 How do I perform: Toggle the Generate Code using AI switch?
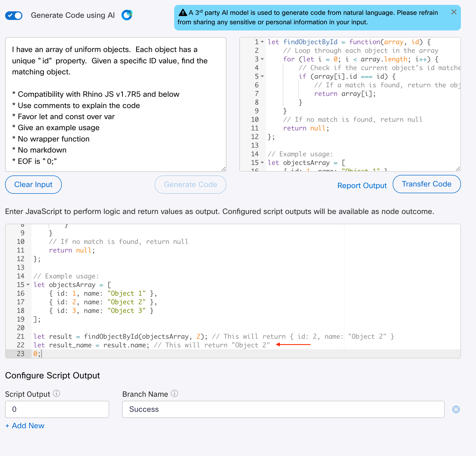click(x=14, y=15)
